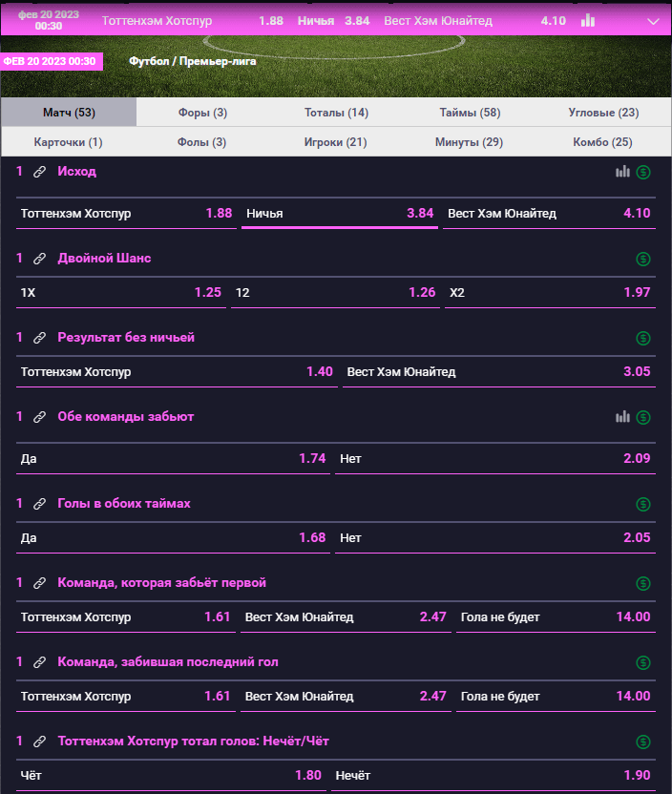Click link icon beside Команда, забившая последний гол
The image size is (672, 794).
[39, 662]
